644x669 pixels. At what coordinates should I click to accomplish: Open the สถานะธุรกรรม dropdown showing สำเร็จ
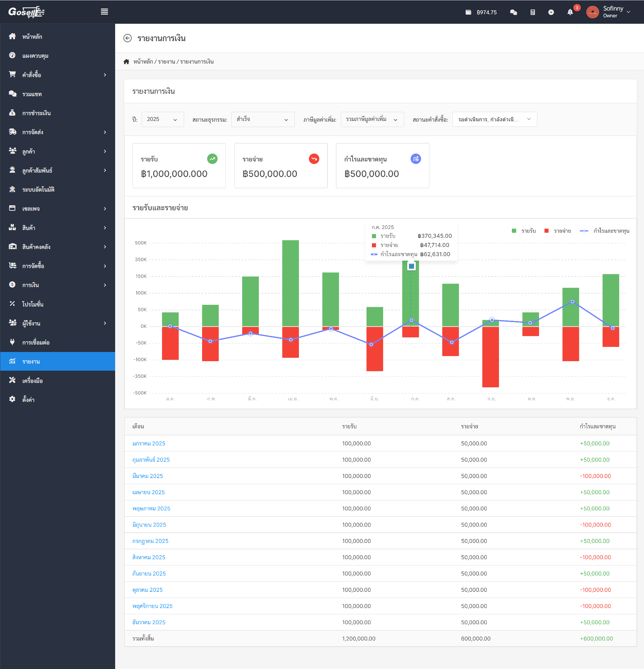263,120
